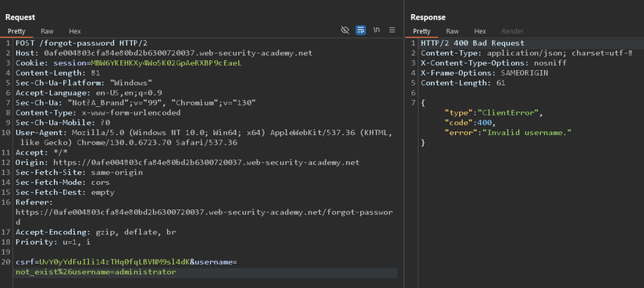Switch to the Request Hex tab

click(x=75, y=31)
